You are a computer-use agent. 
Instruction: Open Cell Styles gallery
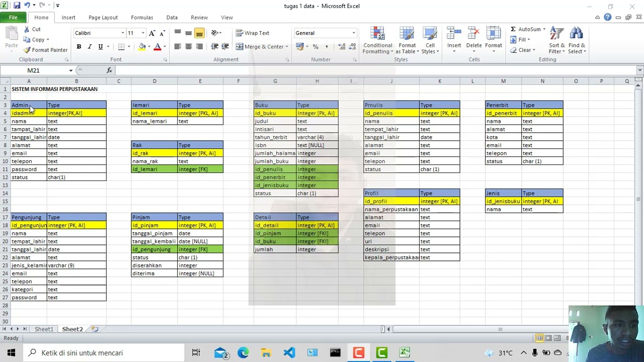click(x=430, y=40)
